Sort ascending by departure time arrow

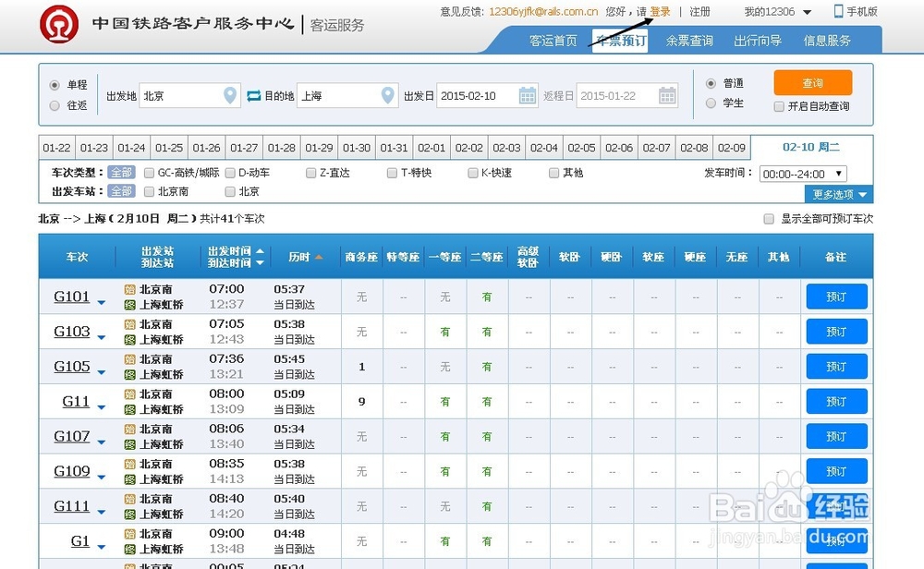260,251
